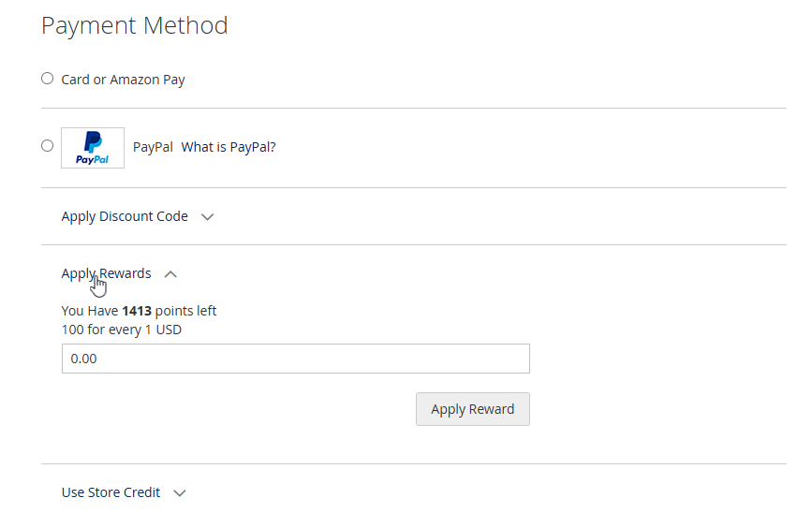Click the Card or Amazon Pay label
812x528 pixels.
(123, 80)
